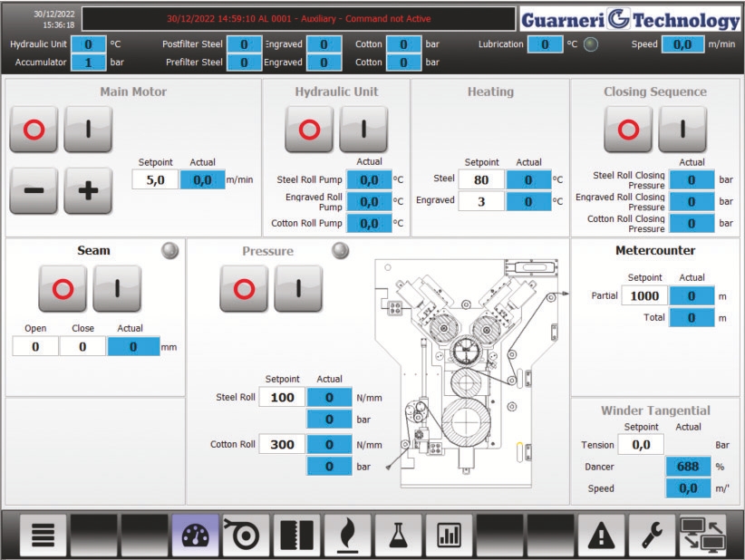Select the dashboard gauge icon
745x560 pixels.
(195, 536)
